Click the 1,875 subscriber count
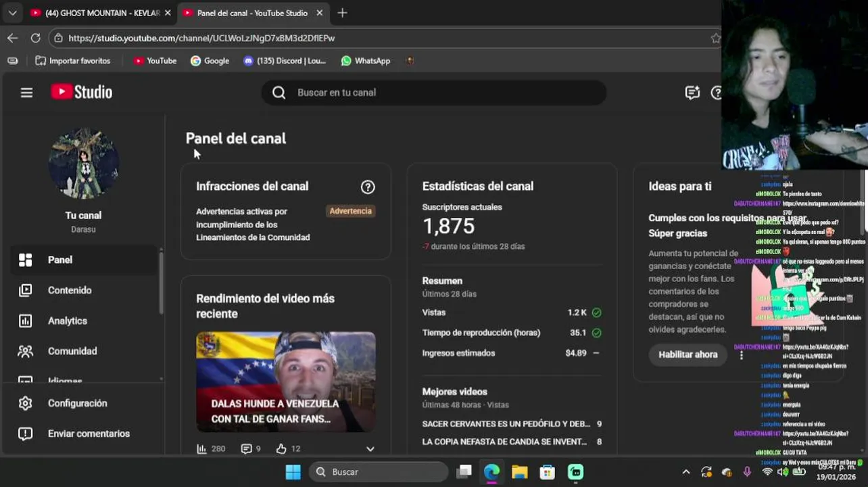This screenshot has width=868, height=487. [x=449, y=227]
